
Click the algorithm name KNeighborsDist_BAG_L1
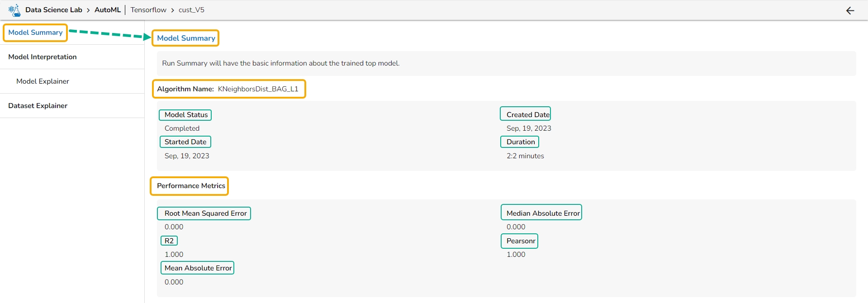[x=258, y=89]
